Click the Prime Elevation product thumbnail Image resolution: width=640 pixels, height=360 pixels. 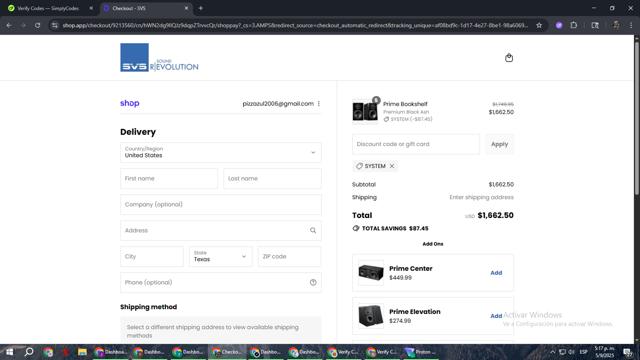point(371,316)
